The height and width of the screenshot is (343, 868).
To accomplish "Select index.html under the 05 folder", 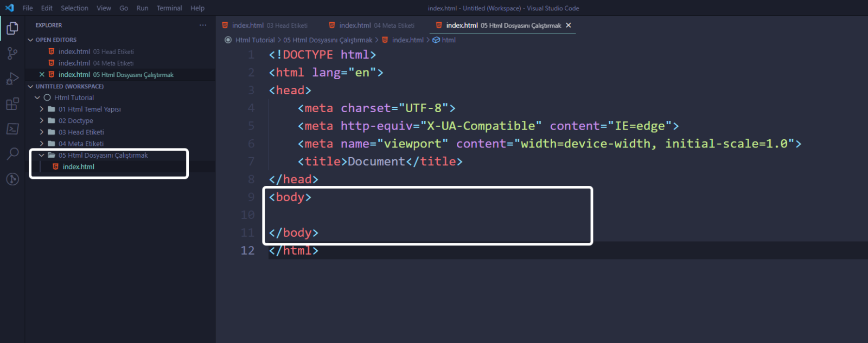I will click(79, 167).
